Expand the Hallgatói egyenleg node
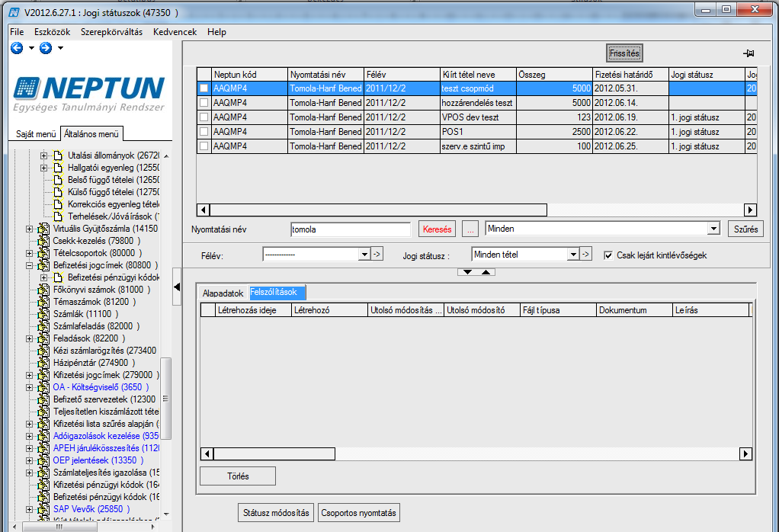The width and height of the screenshot is (779, 532). (x=43, y=168)
